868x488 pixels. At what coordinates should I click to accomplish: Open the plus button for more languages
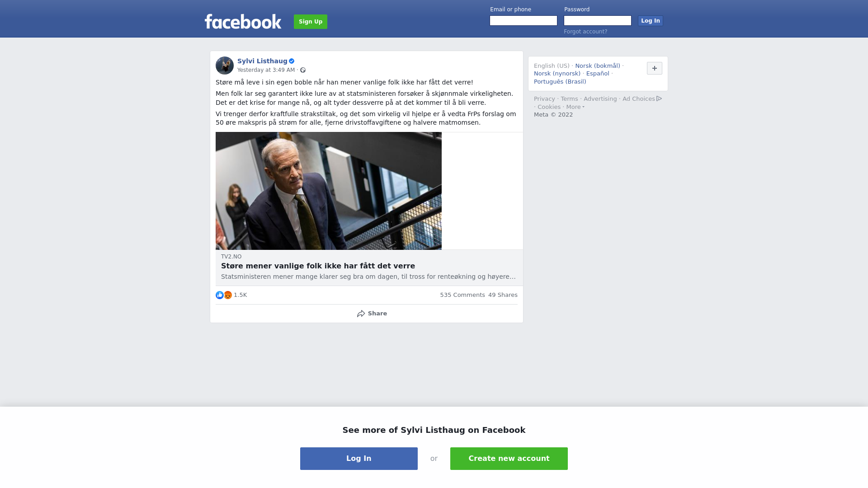(655, 68)
